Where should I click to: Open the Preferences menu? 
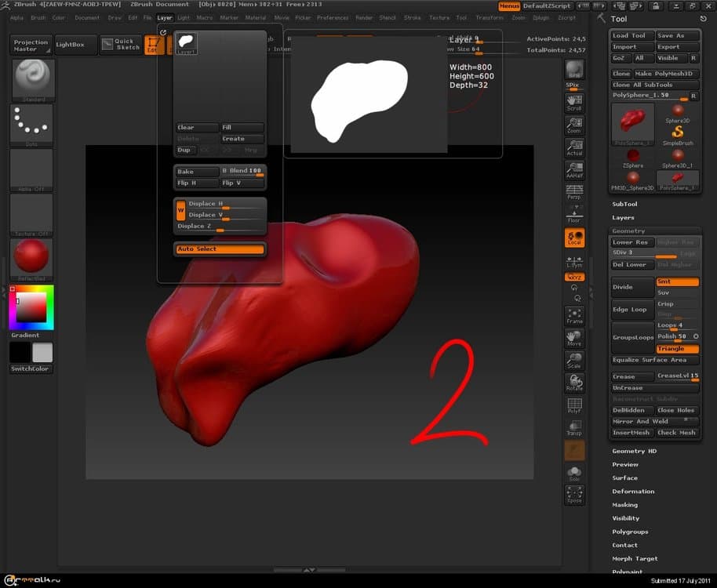pos(333,17)
